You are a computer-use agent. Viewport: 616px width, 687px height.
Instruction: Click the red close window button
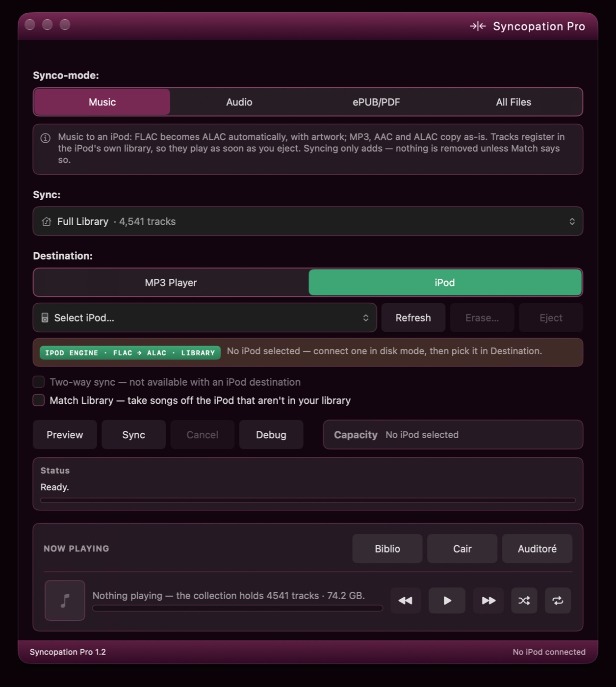[30, 25]
